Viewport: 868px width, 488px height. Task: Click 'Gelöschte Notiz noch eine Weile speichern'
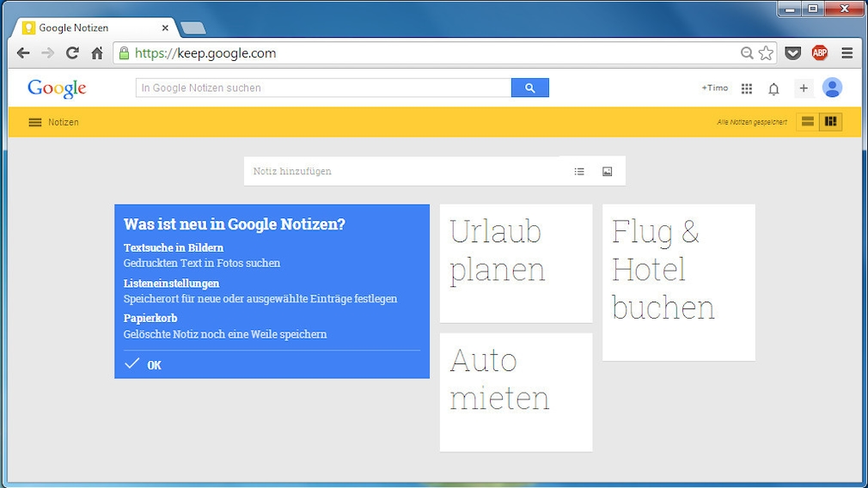[x=225, y=334]
